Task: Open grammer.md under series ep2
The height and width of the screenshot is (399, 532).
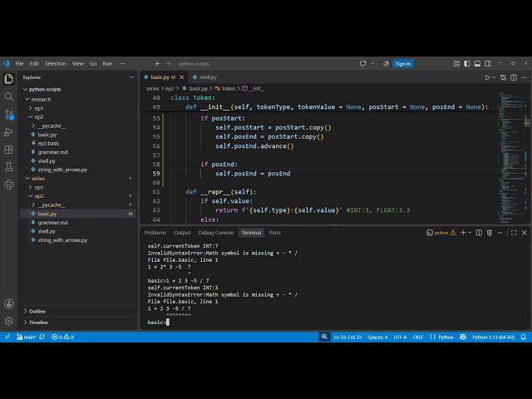Action: pyautogui.click(x=52, y=223)
